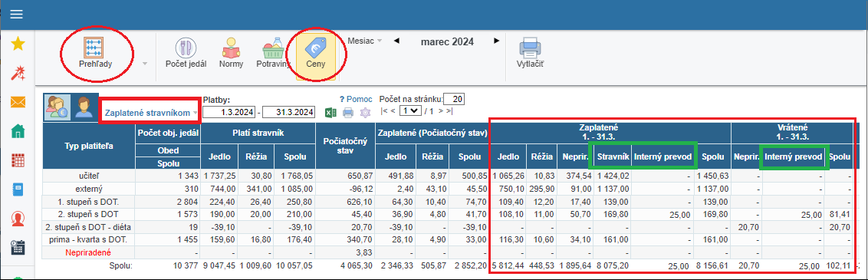Switch to the payer-group view with the euro icon

(x=58, y=107)
